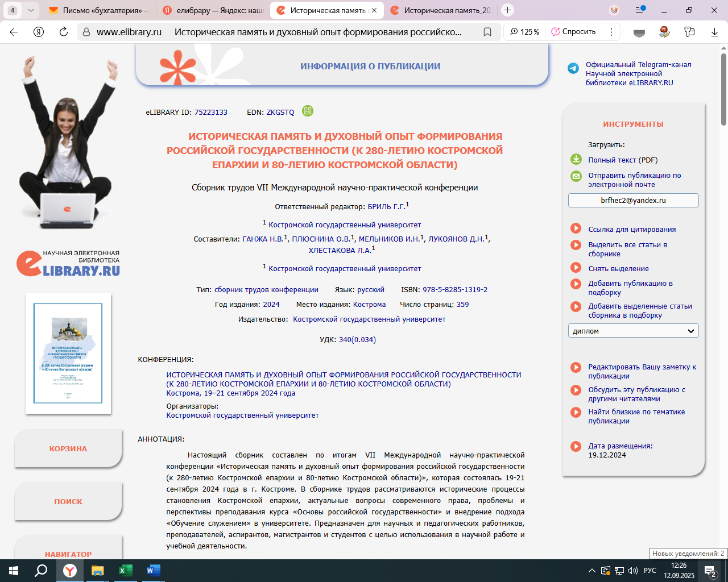Screen dimensions: 728x582
Task: Click the browser page reload icon
Action: pos(64,32)
